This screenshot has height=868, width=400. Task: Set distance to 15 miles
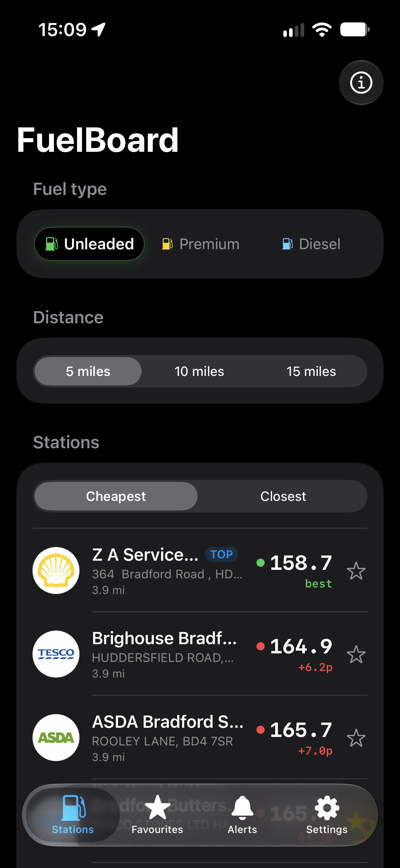311,371
